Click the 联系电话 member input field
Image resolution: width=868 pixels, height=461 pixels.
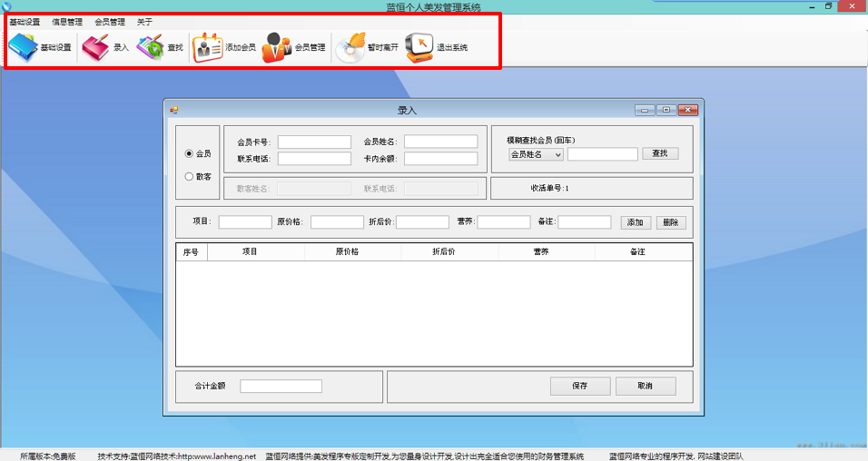point(314,159)
